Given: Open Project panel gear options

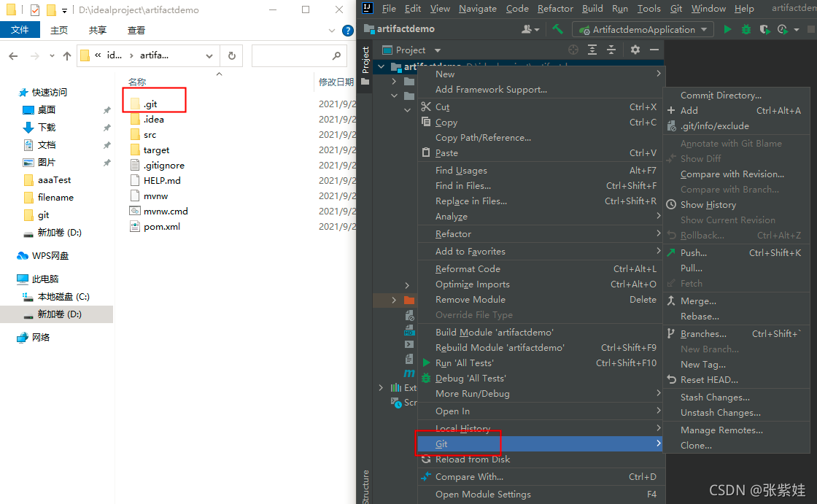Looking at the screenshot, I should point(635,50).
